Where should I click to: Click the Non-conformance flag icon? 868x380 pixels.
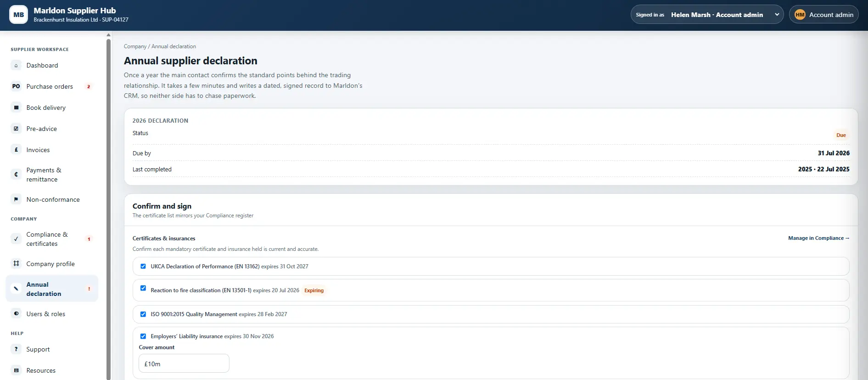pyautogui.click(x=16, y=199)
